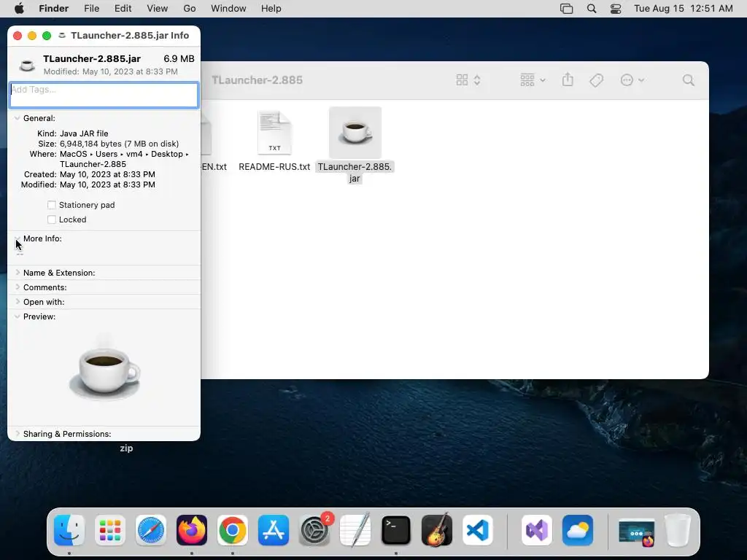The height and width of the screenshot is (560, 747).
Task: Launch GarageBand from the Dock
Action: pyautogui.click(x=437, y=530)
